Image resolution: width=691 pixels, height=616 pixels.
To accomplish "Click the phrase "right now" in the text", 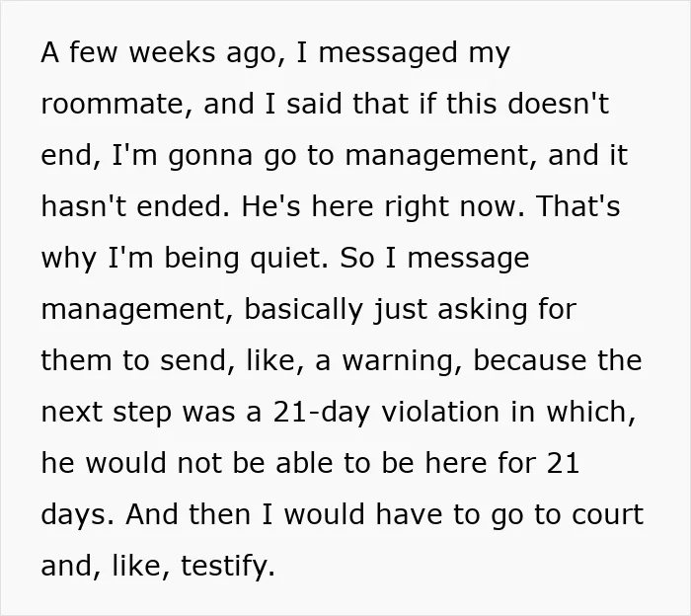I will point(450,207).
